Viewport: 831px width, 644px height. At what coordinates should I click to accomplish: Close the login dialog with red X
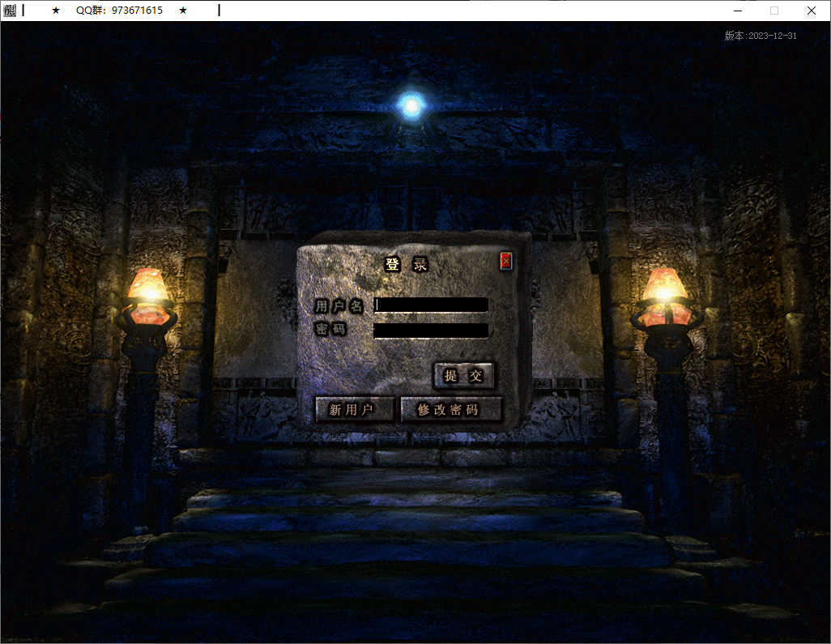coord(506,261)
